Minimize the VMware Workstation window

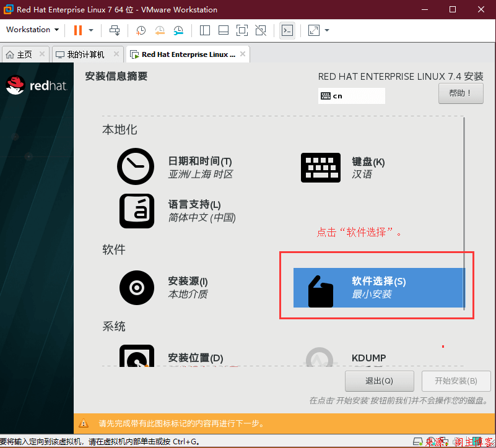[x=425, y=9]
